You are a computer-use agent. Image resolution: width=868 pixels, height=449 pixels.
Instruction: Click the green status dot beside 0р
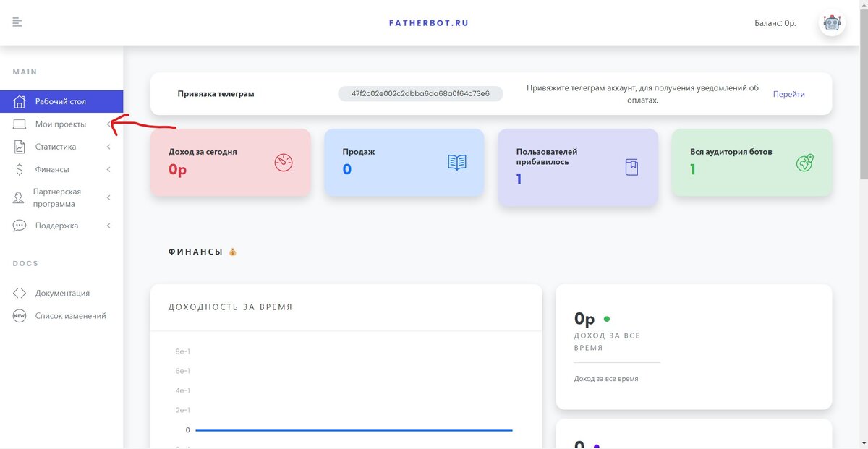tap(607, 319)
